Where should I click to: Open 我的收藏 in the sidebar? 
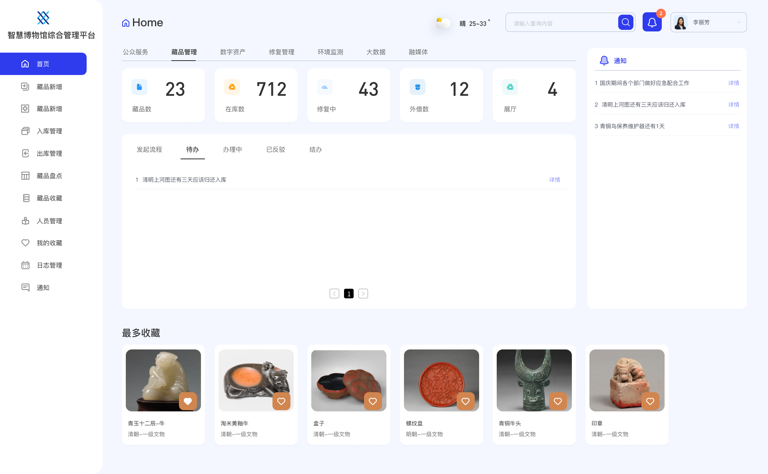(x=49, y=243)
